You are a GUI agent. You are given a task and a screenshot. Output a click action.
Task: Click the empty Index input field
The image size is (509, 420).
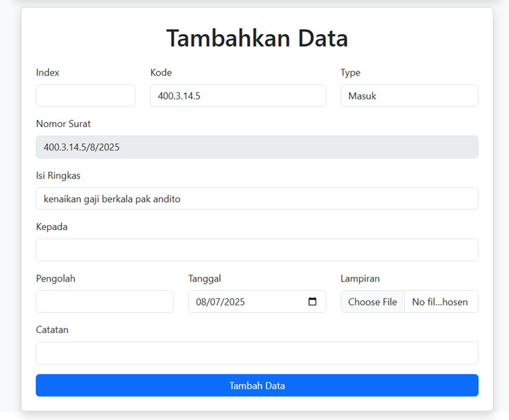point(86,96)
